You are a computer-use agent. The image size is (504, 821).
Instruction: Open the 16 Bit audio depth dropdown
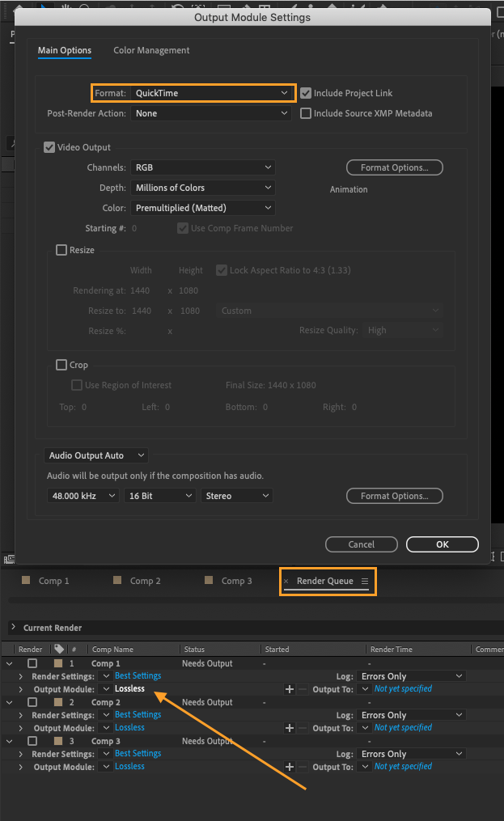[x=160, y=496]
